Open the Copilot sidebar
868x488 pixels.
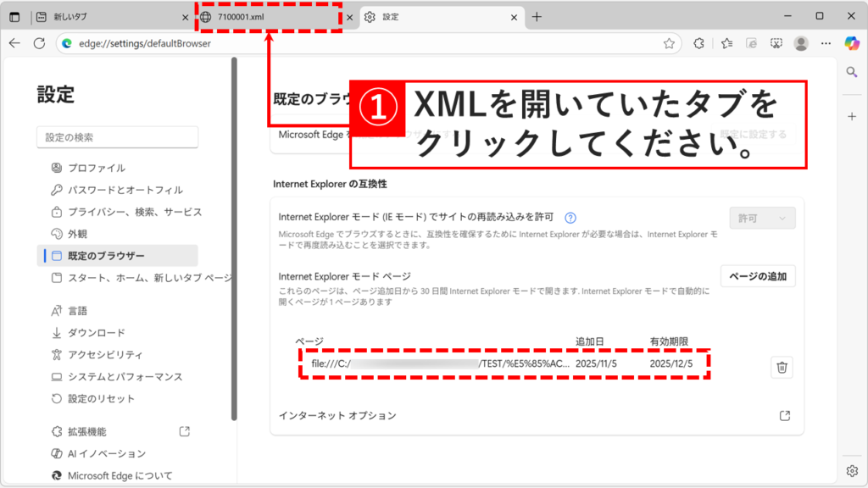click(x=851, y=43)
